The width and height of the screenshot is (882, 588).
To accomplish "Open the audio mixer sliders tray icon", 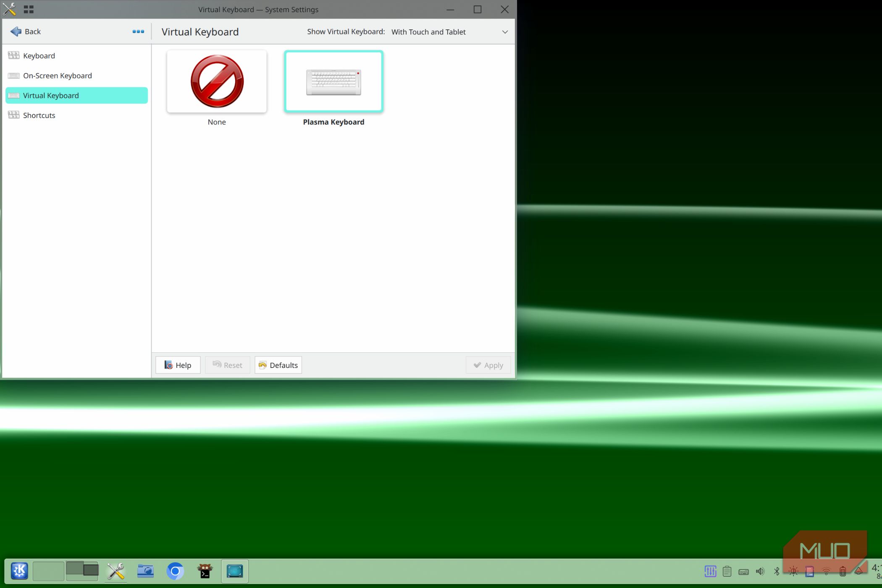I will [711, 571].
